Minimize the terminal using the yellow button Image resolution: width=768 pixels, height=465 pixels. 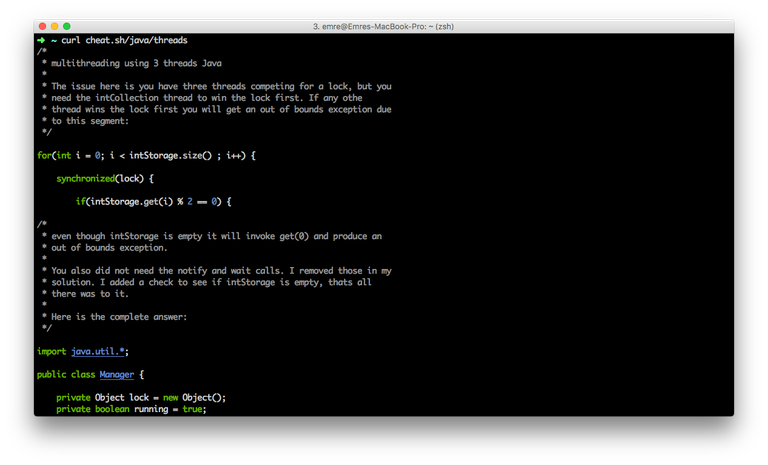(54, 25)
